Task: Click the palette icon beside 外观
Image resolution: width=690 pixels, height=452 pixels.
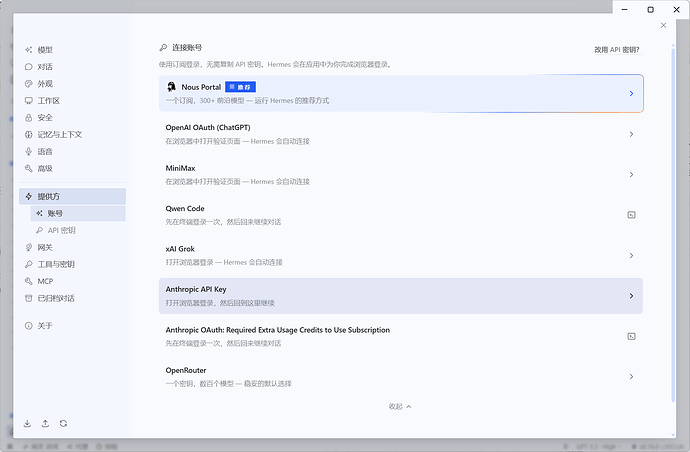Action: [x=29, y=84]
